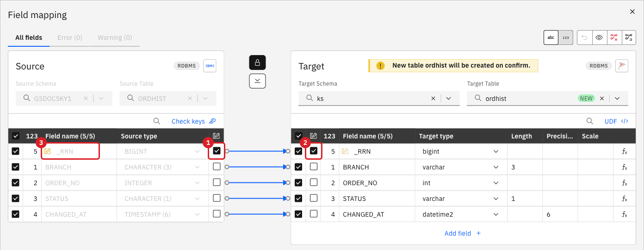Click the SQL Server target database icon

pos(622,66)
